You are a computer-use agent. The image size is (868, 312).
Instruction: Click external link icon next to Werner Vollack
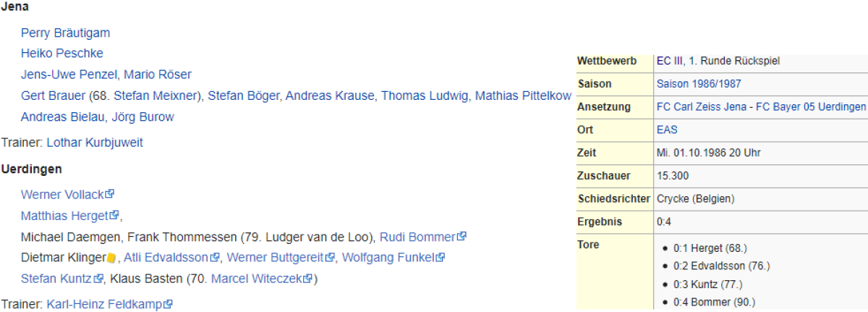110,194
